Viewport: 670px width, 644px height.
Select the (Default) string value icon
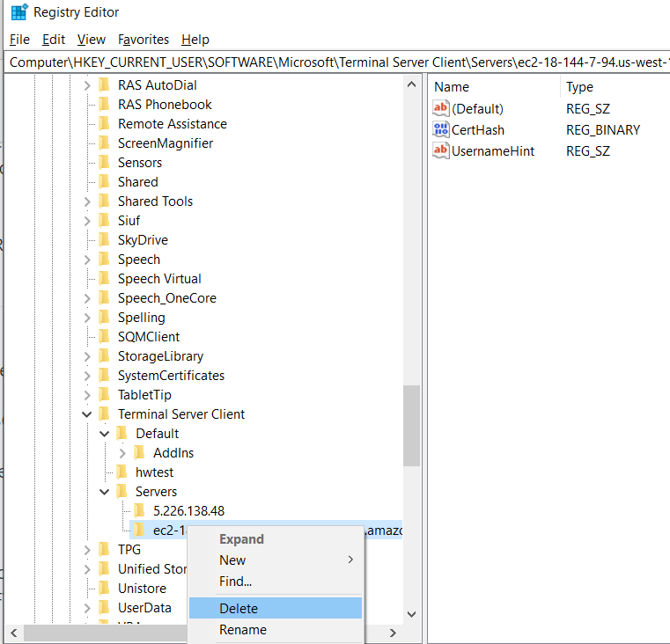440,108
